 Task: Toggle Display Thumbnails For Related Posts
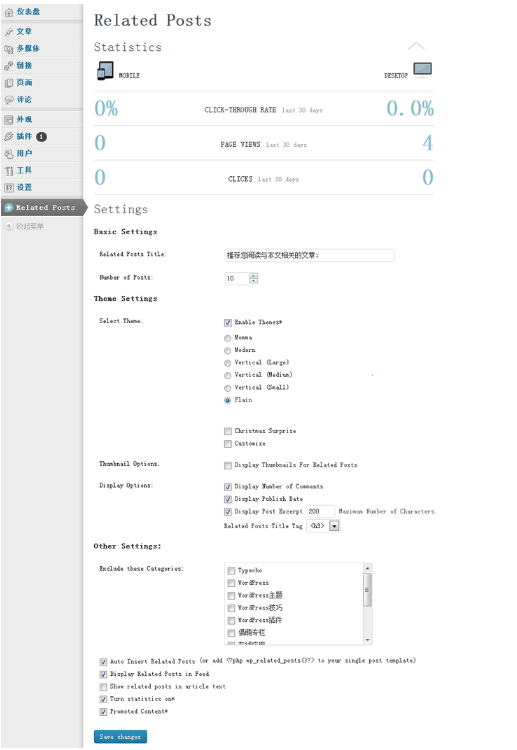pos(228,465)
